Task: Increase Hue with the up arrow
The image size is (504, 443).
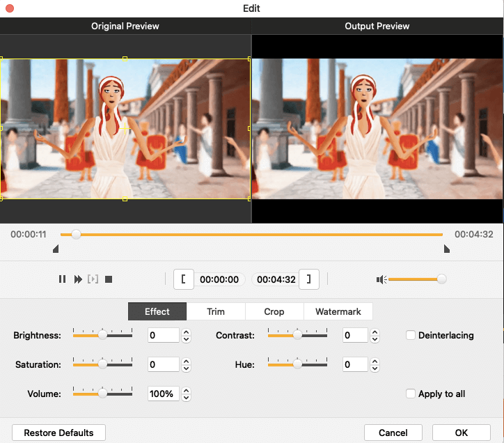Action: [375, 362]
